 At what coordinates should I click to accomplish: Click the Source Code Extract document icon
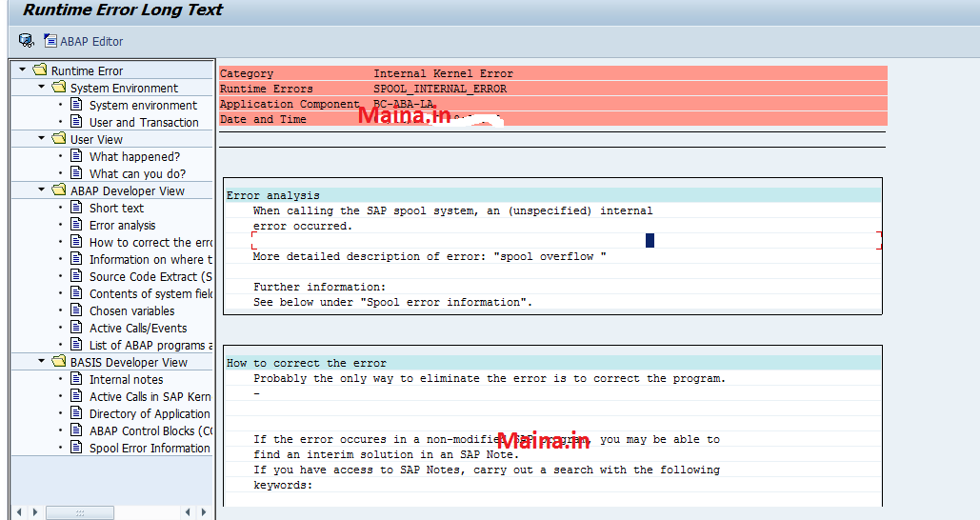(76, 275)
